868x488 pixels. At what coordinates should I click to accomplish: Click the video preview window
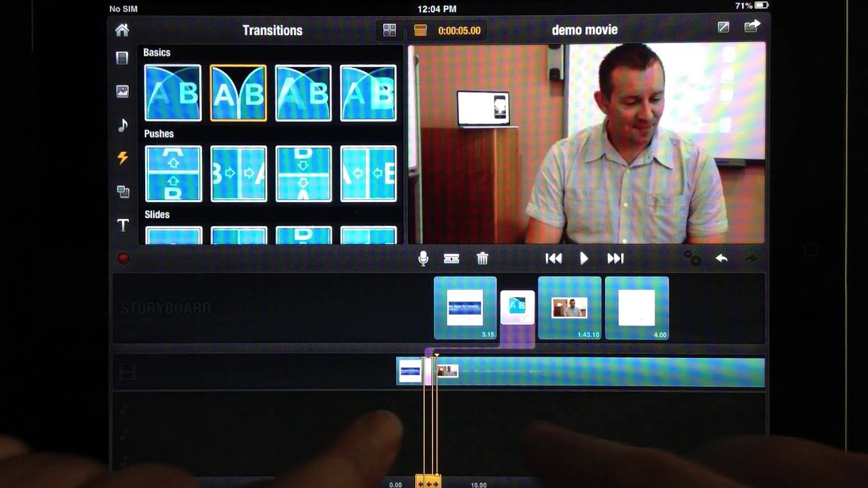[587, 144]
